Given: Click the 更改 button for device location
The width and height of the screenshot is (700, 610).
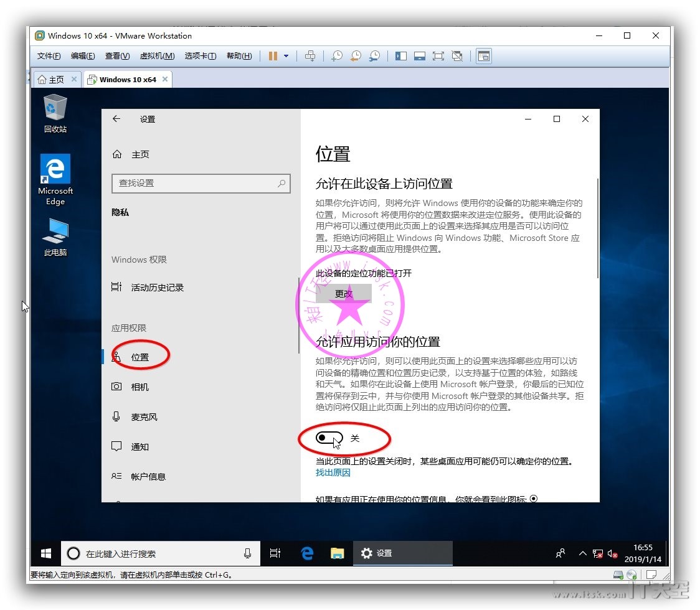Looking at the screenshot, I should (344, 293).
